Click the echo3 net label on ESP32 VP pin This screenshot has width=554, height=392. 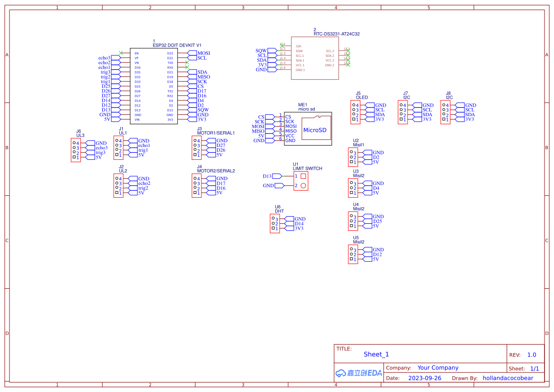click(104, 58)
